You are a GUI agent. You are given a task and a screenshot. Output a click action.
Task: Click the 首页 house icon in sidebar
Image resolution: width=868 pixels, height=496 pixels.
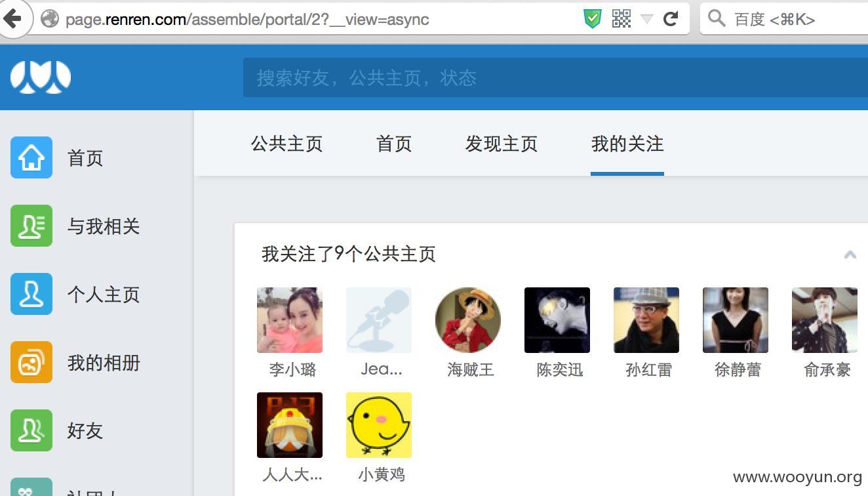[31, 157]
